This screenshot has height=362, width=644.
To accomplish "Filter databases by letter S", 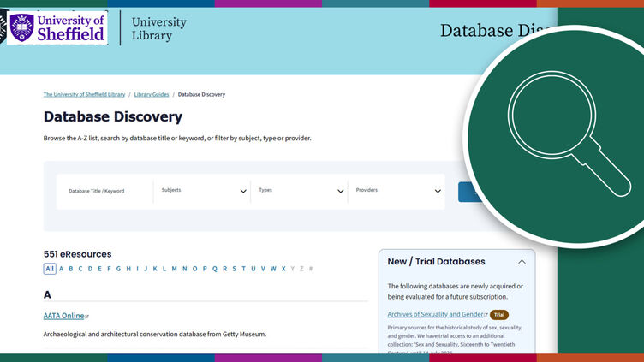I will point(234,269).
